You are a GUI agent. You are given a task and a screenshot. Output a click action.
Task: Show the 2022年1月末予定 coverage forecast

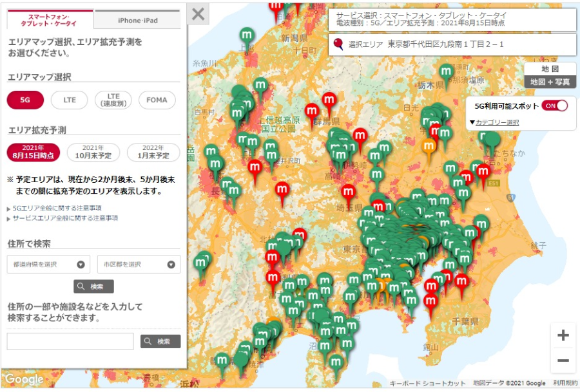[x=153, y=152]
